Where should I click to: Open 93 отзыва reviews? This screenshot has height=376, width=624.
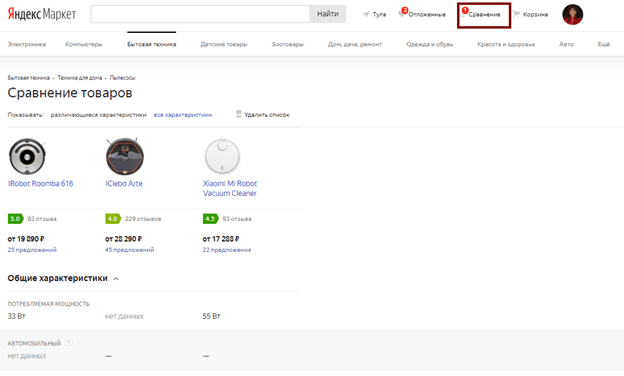[237, 219]
